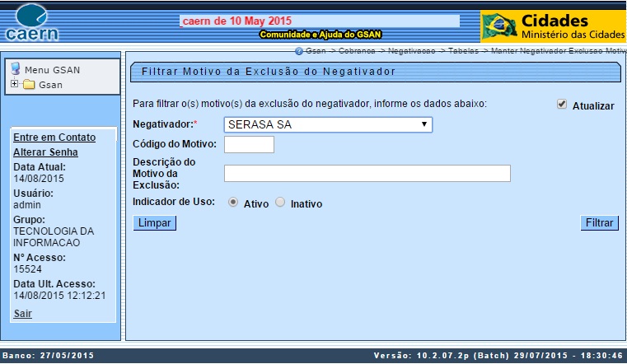Open Comunidade e Ajuda do GSAN link
This screenshot has width=627, height=364.
pos(320,35)
